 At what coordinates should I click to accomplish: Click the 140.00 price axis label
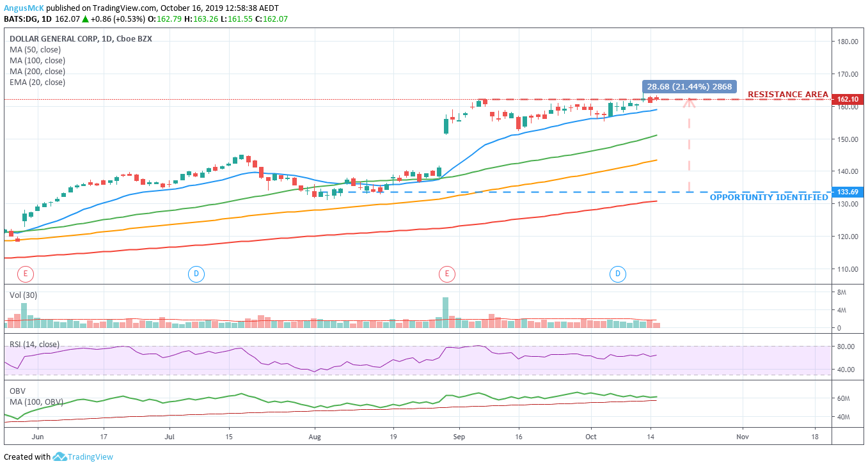[848, 172]
